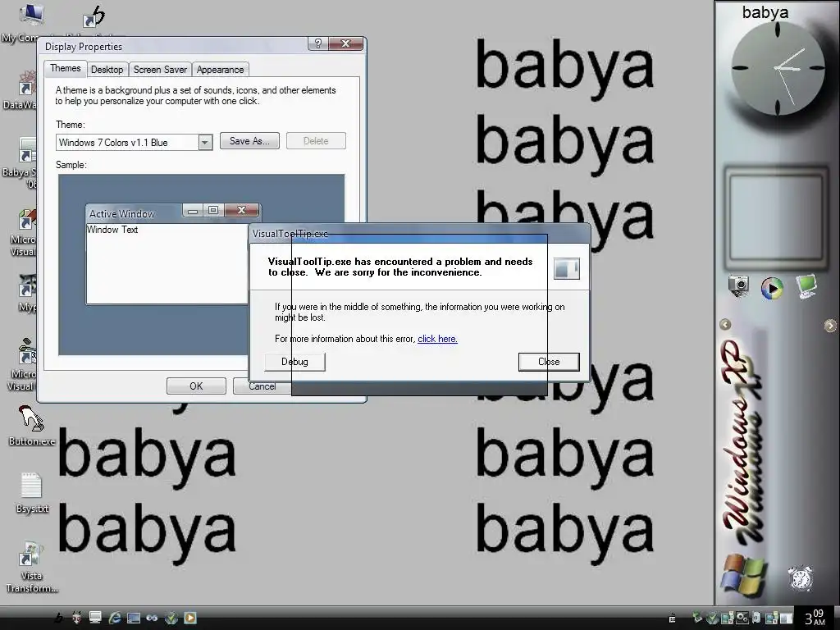The width and height of the screenshot is (840, 630).
Task: Launch Internet Explorer from quick launch
Action: pyautogui.click(x=115, y=618)
